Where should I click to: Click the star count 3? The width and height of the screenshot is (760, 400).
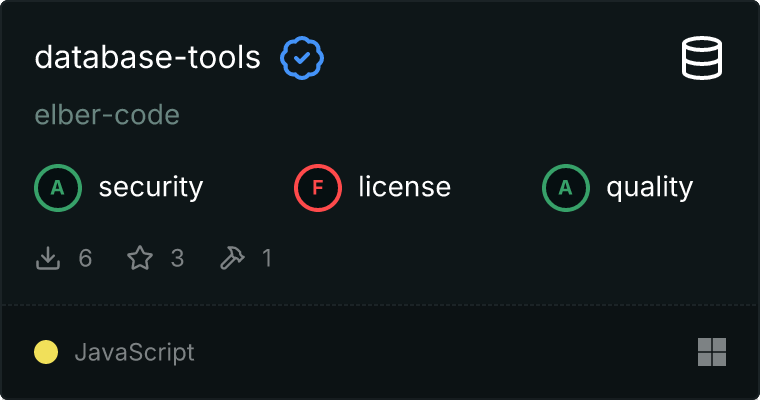click(x=177, y=259)
